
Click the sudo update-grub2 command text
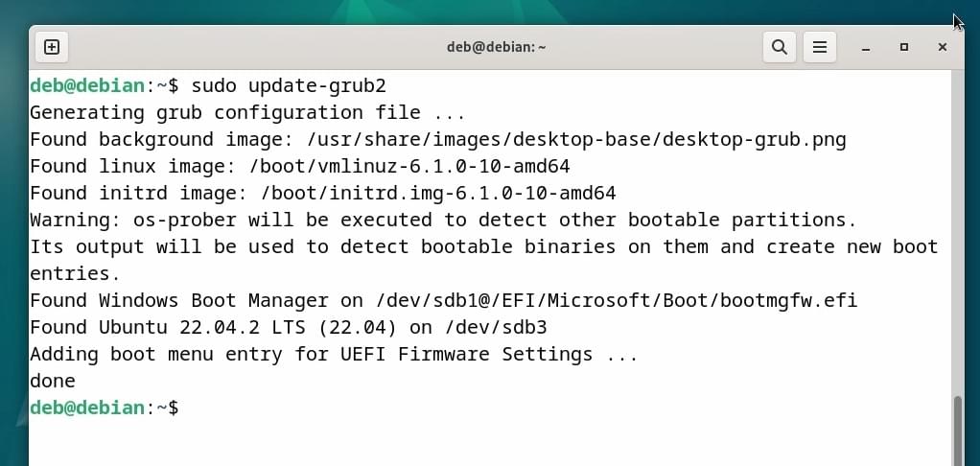coord(289,85)
